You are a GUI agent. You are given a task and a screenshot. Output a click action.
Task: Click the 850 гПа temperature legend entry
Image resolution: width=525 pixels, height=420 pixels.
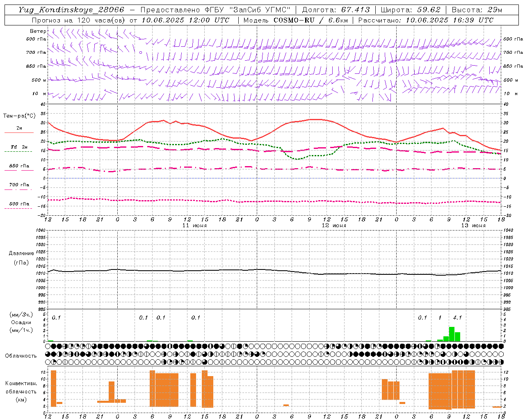19,166
